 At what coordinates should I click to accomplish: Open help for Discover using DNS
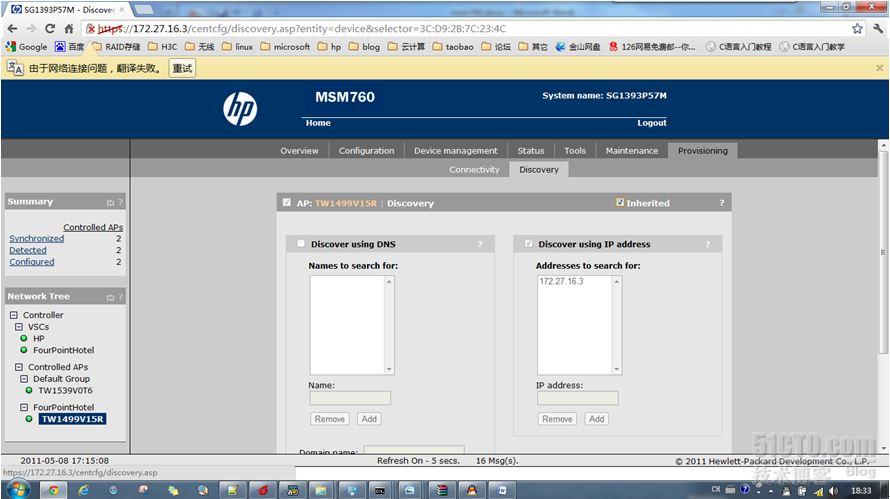(x=480, y=244)
